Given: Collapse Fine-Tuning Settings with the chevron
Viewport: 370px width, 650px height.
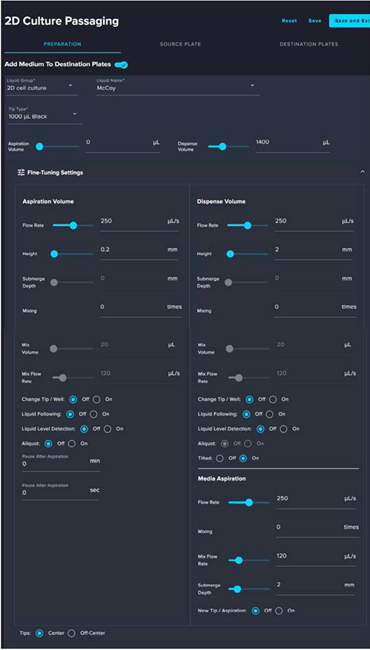Looking at the screenshot, I should point(362,172).
